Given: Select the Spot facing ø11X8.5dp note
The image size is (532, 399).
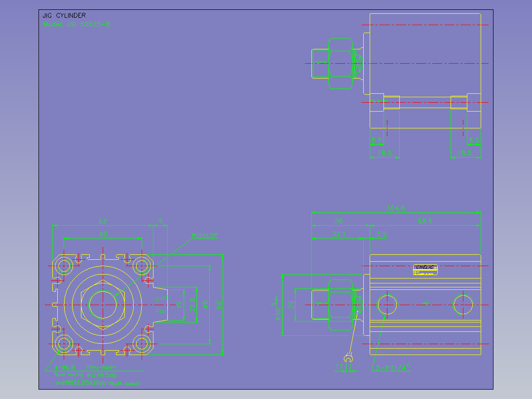Looking at the screenshot, I should [x=85, y=375].
